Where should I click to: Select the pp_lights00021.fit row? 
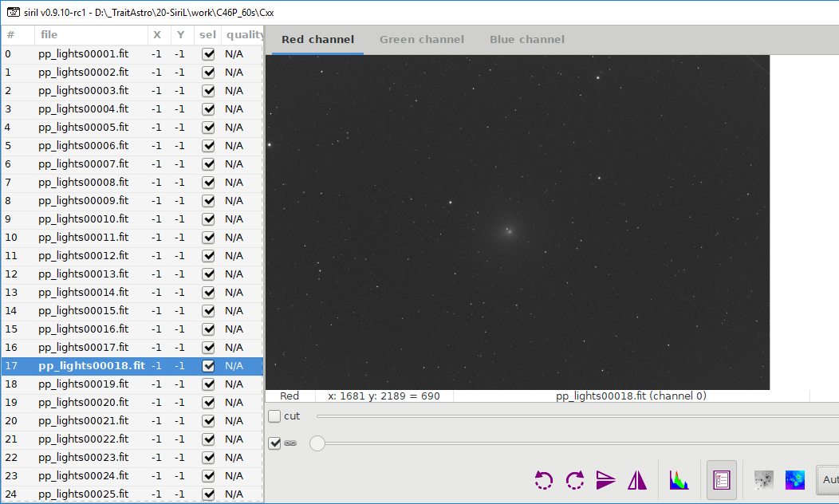[132, 420]
